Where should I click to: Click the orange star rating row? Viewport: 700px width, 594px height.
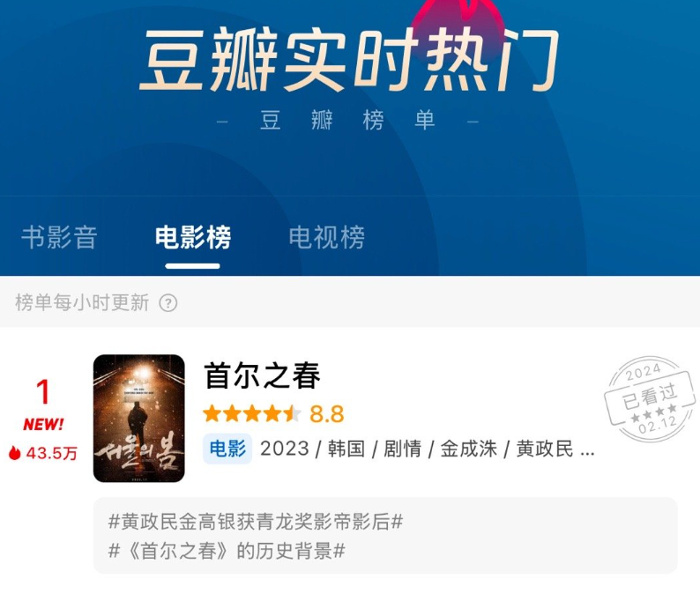point(252,413)
